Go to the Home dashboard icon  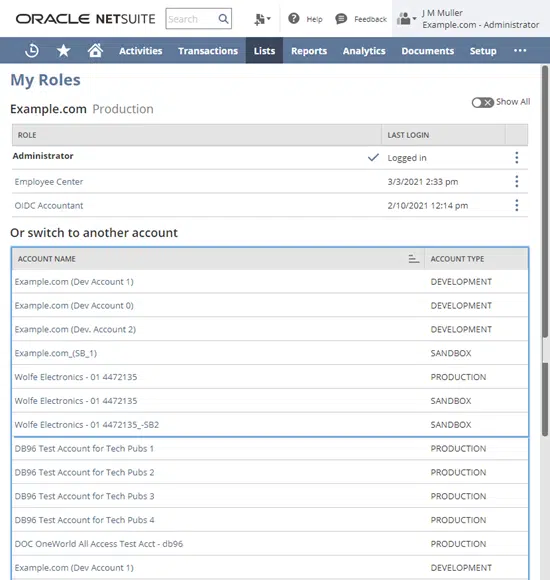click(x=95, y=50)
